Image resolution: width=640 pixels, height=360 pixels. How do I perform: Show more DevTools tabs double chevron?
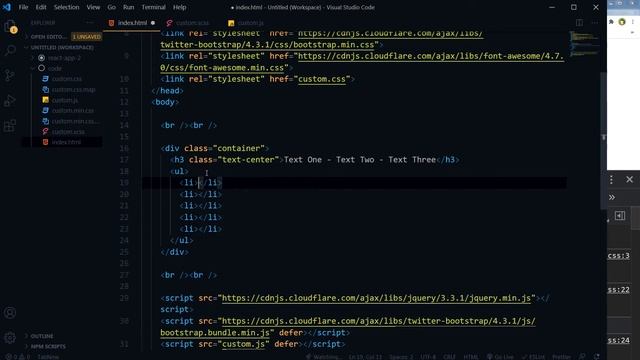[x=611, y=198]
